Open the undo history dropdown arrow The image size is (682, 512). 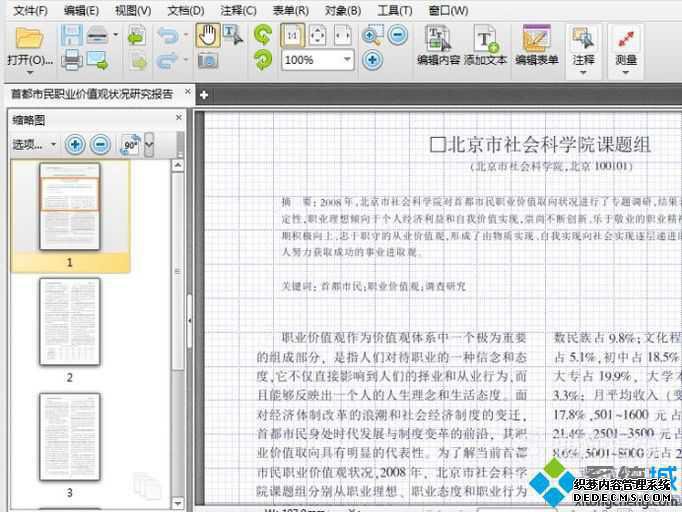186,34
